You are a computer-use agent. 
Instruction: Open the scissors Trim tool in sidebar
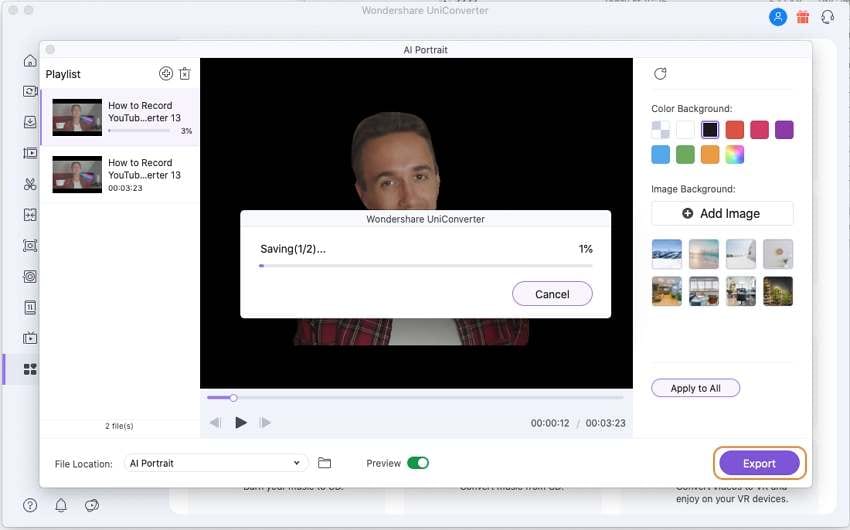pos(30,184)
